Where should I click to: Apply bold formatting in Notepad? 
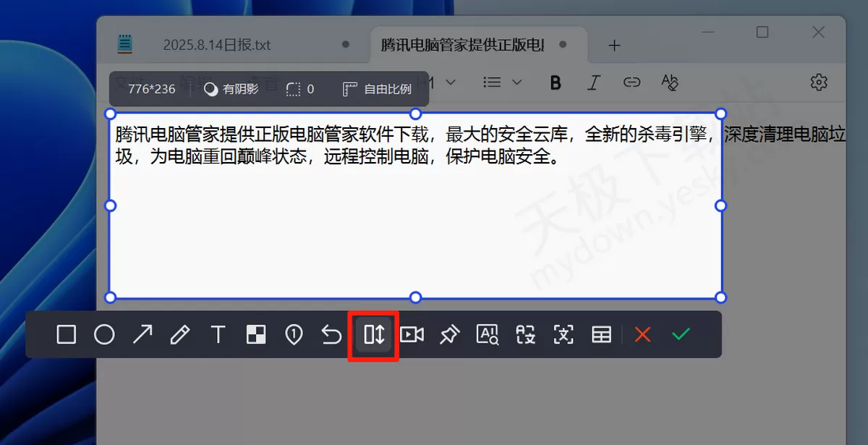556,82
